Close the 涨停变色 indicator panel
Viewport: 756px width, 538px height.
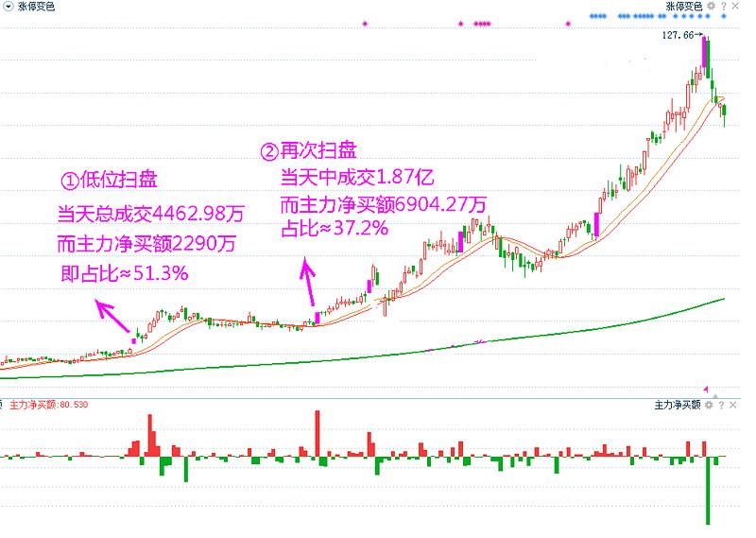click(735, 6)
